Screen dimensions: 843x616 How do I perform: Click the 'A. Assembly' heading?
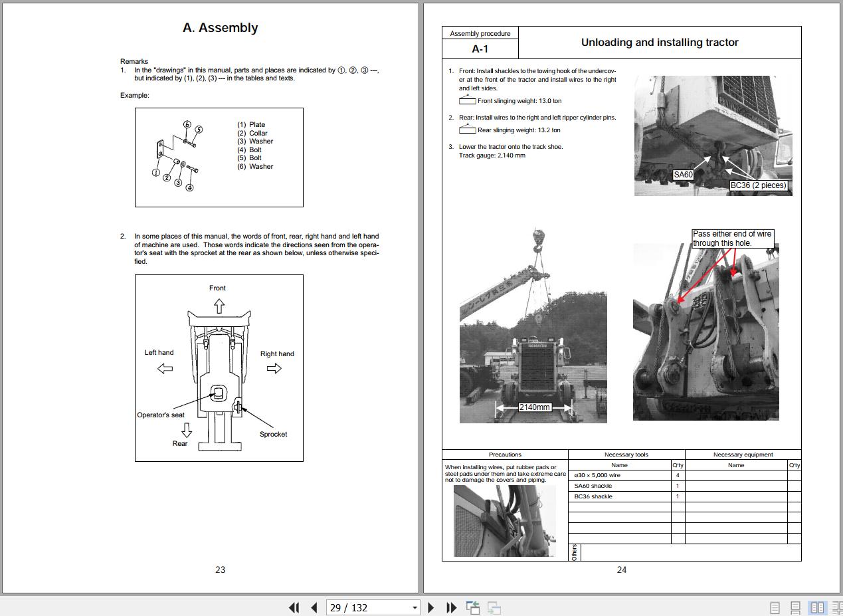(220, 28)
